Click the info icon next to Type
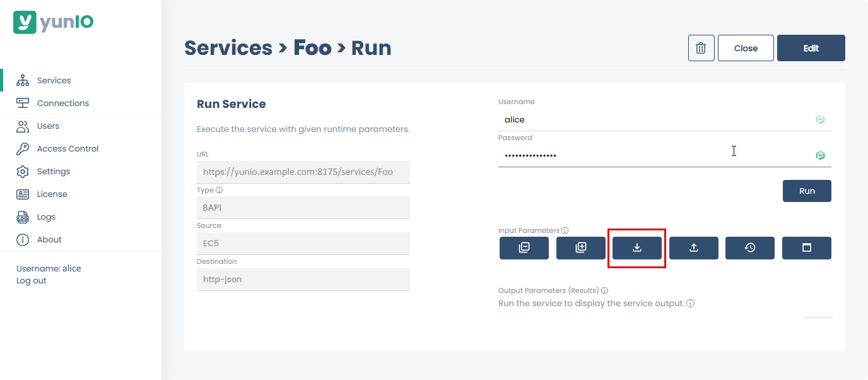868x380 pixels. pyautogui.click(x=218, y=189)
